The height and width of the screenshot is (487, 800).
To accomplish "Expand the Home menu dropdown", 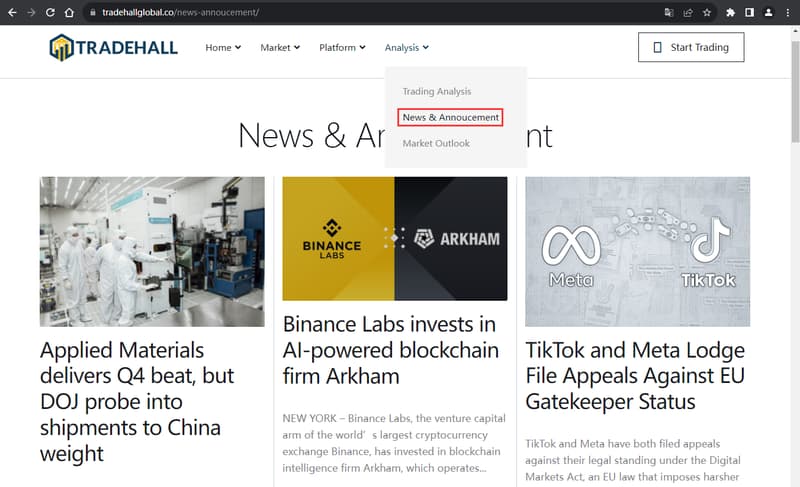I will pos(223,47).
